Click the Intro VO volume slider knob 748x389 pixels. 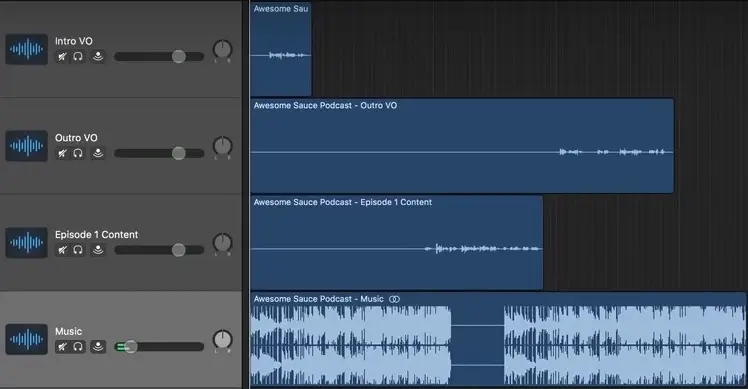point(178,56)
